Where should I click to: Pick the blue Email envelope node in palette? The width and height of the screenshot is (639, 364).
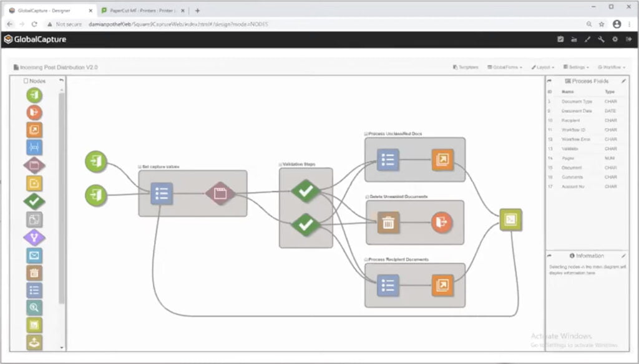[x=34, y=256]
